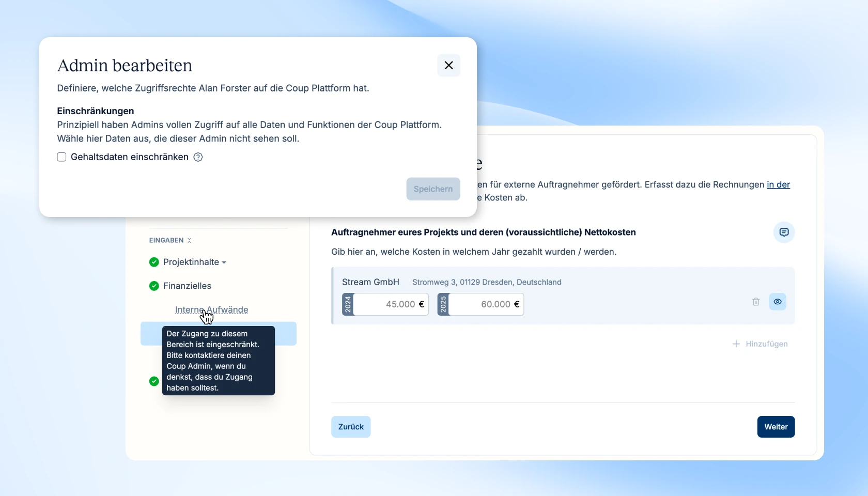Continue with the Weiter button
This screenshot has height=496, width=868.
click(776, 427)
